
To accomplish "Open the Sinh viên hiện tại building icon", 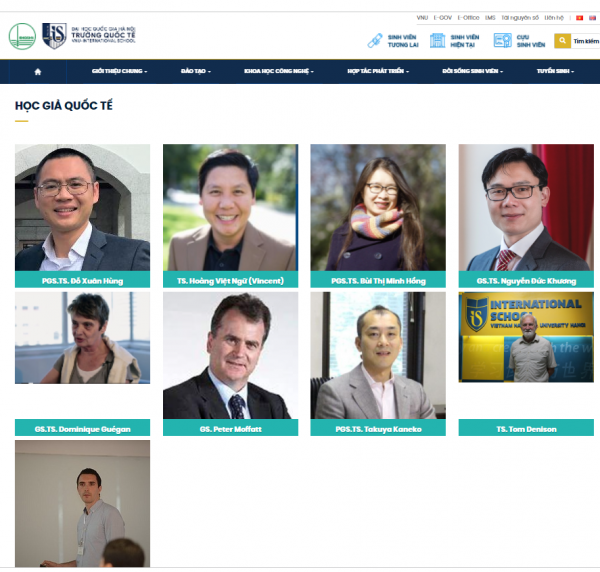I will point(437,41).
